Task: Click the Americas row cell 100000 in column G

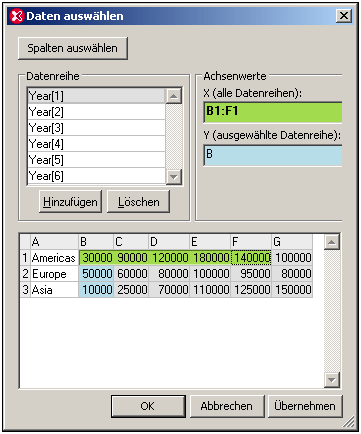Action: [292, 258]
